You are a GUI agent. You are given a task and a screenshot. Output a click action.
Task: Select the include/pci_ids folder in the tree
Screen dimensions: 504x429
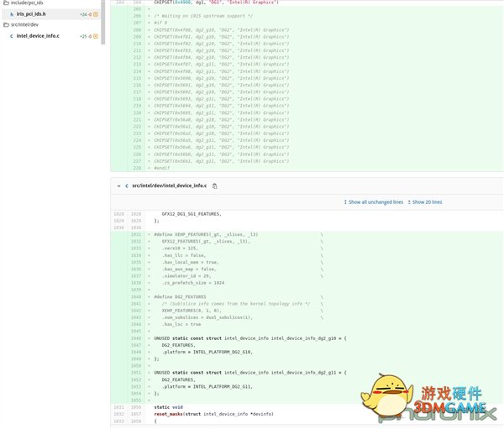27,3
